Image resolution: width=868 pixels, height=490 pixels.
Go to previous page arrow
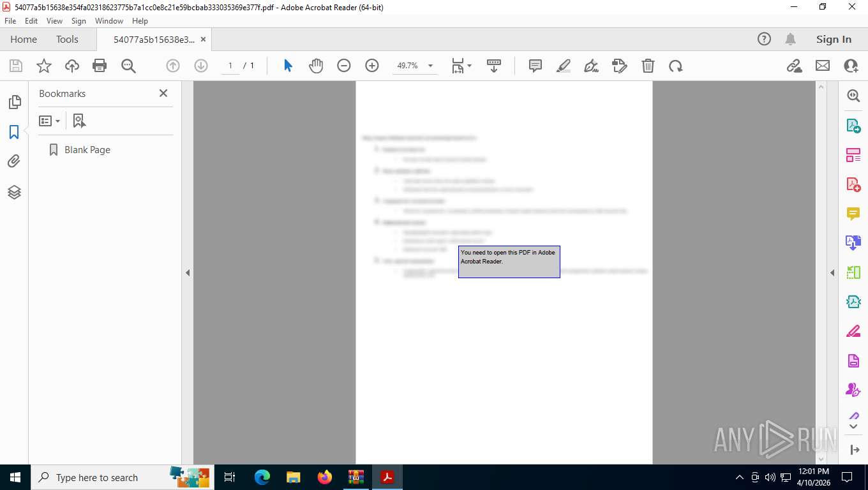173,66
